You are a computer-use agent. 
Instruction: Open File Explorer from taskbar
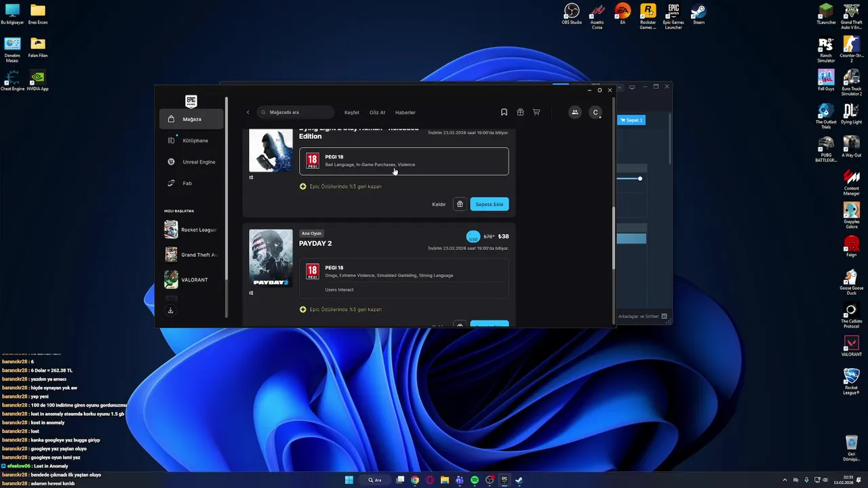tap(445, 480)
